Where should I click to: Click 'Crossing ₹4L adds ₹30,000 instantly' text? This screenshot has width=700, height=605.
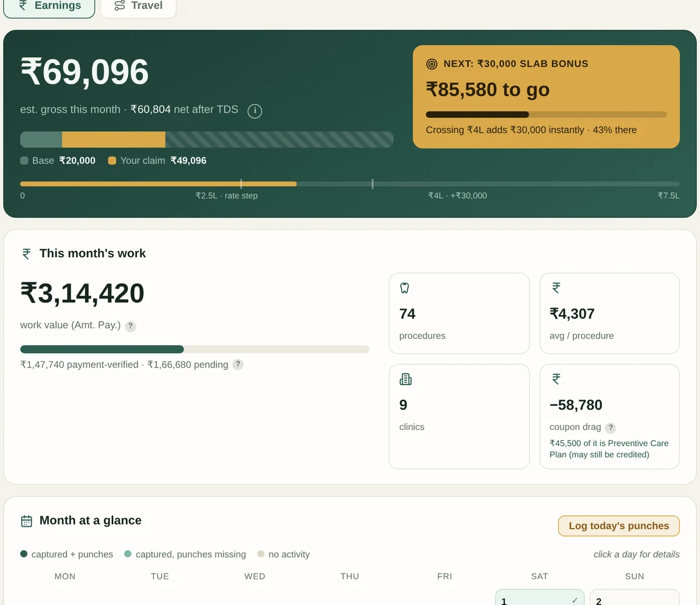click(505, 130)
